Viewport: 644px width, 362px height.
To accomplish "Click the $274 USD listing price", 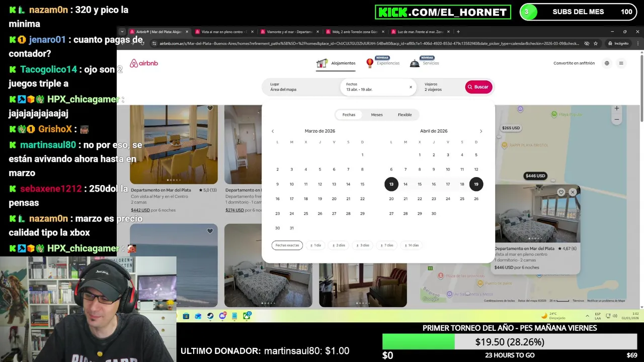I will [234, 210].
